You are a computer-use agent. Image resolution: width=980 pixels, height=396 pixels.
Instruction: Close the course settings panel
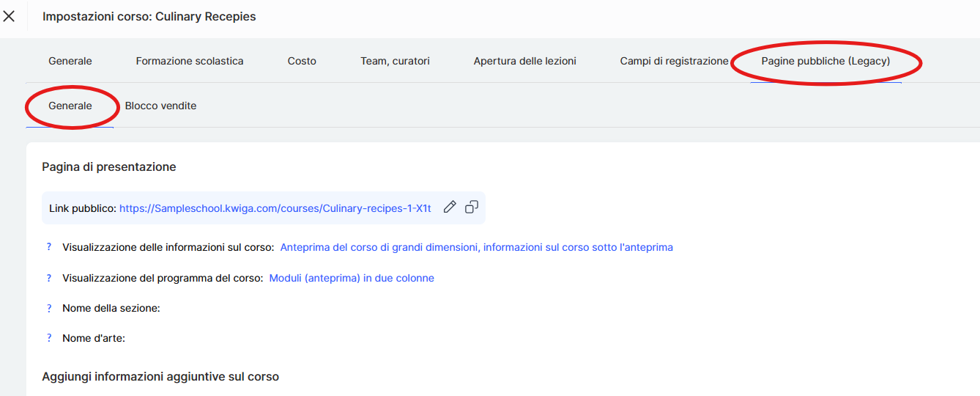pyautogui.click(x=9, y=16)
